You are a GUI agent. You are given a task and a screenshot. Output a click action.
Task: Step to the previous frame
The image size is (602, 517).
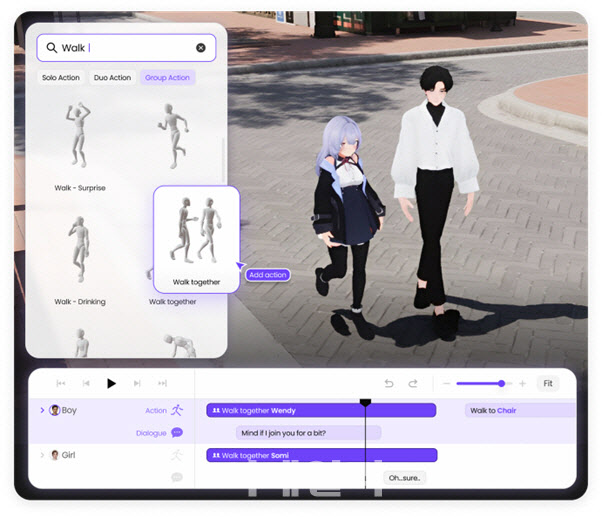(86, 383)
